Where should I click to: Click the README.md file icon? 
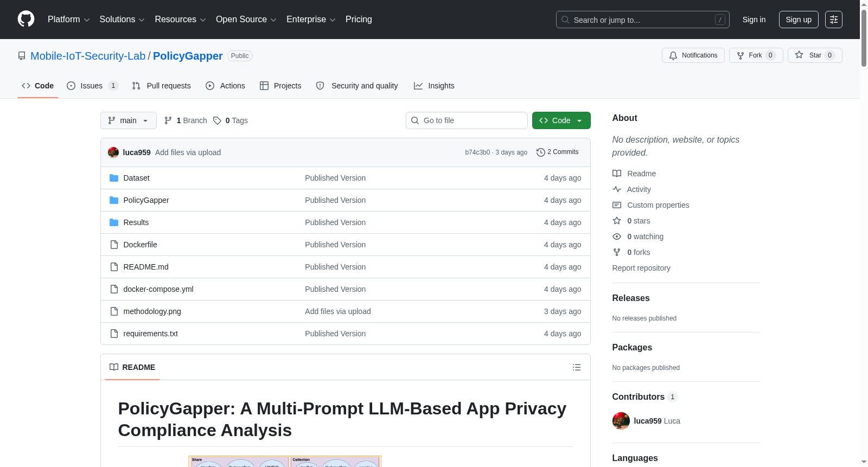pyautogui.click(x=114, y=267)
